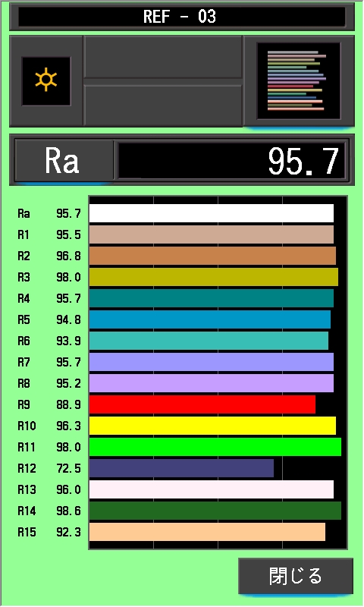The width and height of the screenshot is (364, 607).
Task: Click the R9 row label
Action: [x=24, y=405]
